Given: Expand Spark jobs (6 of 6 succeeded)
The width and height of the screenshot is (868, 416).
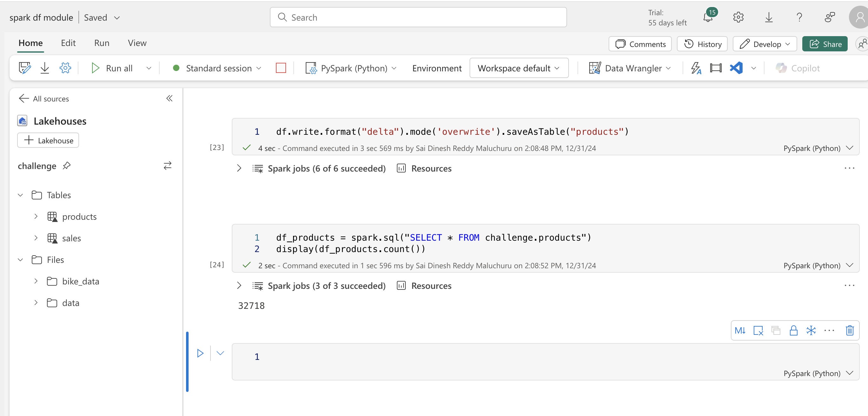Looking at the screenshot, I should 239,168.
